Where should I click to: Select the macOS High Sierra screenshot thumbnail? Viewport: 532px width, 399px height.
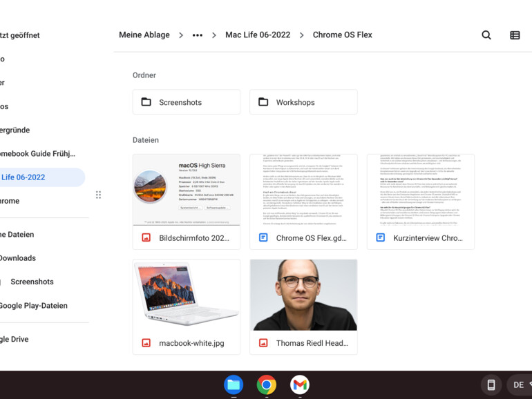click(x=187, y=190)
